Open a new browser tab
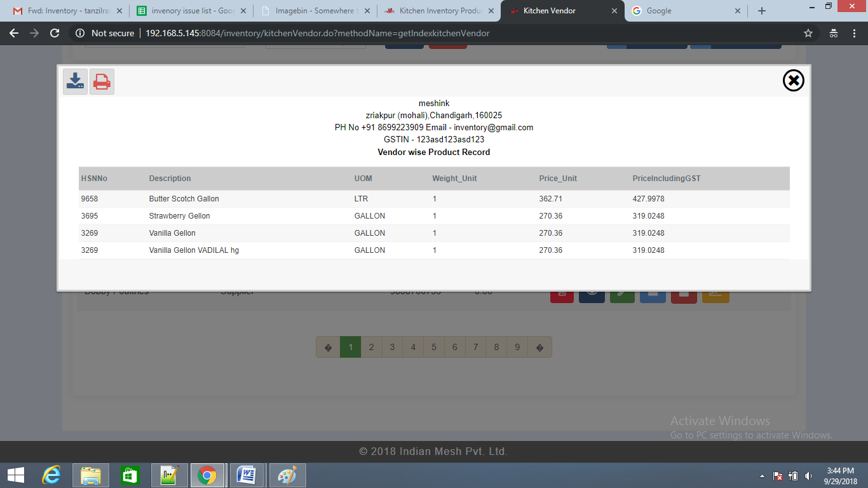 click(x=762, y=11)
